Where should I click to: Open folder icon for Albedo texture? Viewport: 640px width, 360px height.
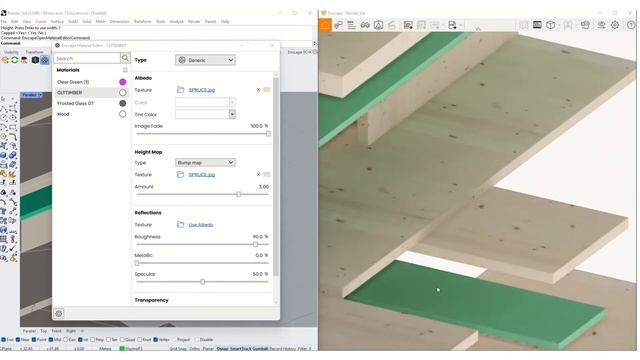pos(180,90)
